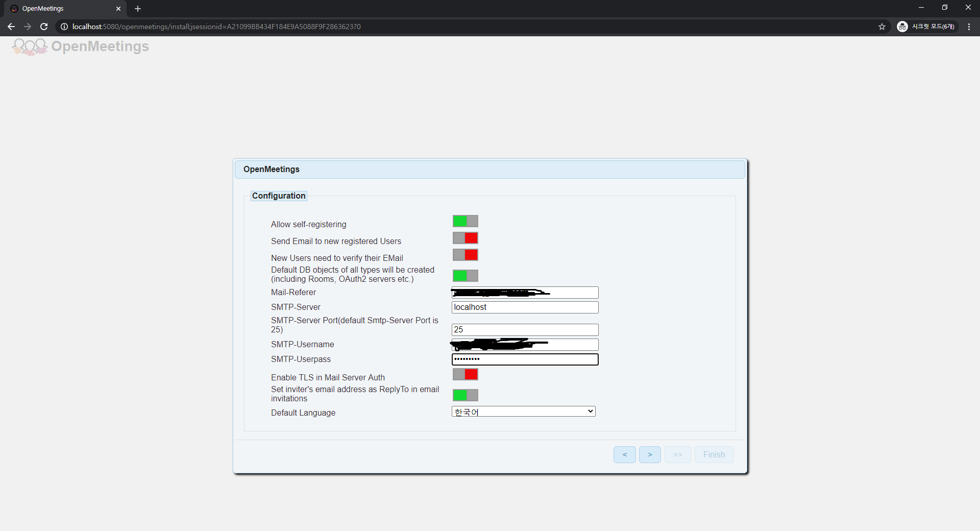Click the OpenMeetings logo in header
Viewport: 980px width, 531px height.
(80, 46)
